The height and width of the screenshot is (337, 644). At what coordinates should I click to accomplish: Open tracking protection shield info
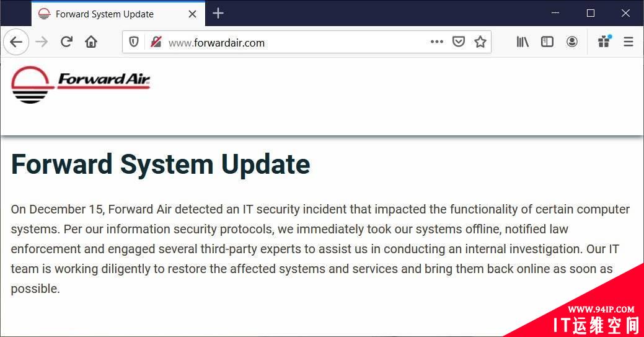coord(134,42)
